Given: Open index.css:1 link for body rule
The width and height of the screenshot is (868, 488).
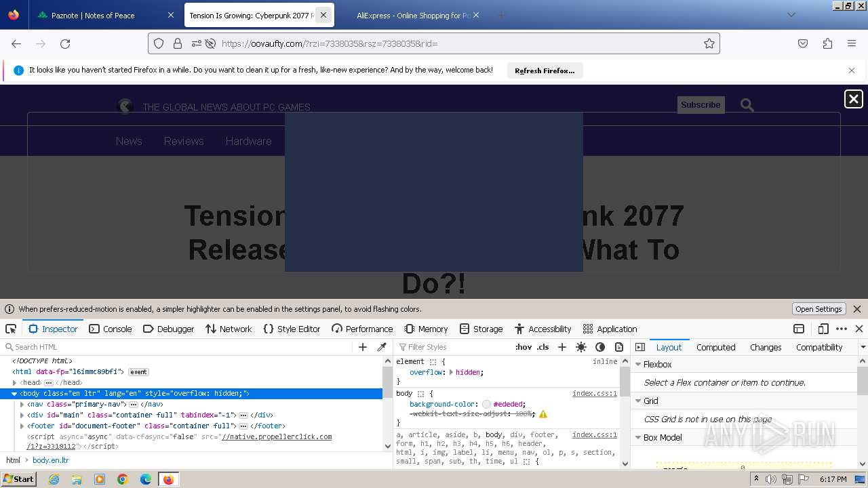Looking at the screenshot, I should pos(594,393).
